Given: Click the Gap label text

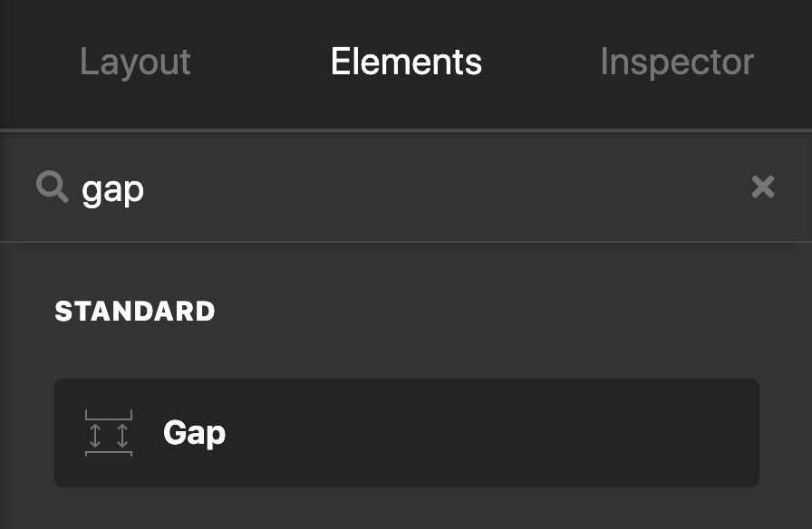Looking at the screenshot, I should (x=193, y=432).
